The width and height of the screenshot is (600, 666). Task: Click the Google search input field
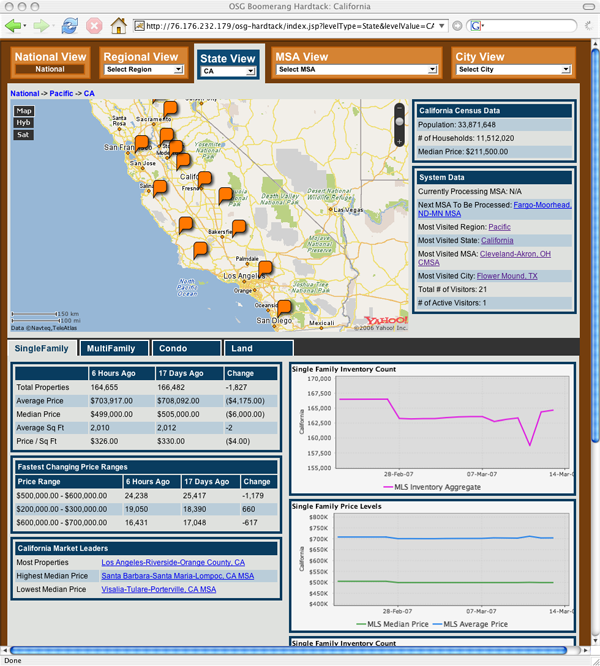click(x=529, y=26)
